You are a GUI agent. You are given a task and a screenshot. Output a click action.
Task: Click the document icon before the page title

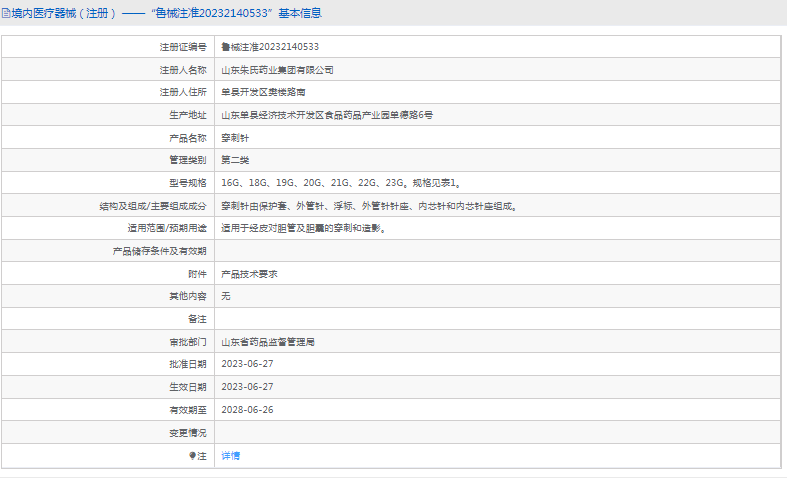[x=6, y=14]
